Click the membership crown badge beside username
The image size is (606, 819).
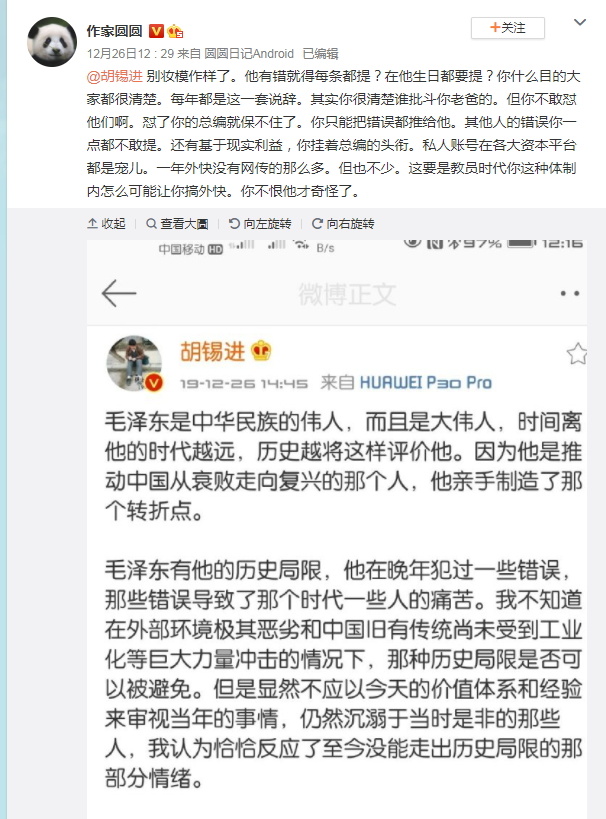coord(175,32)
